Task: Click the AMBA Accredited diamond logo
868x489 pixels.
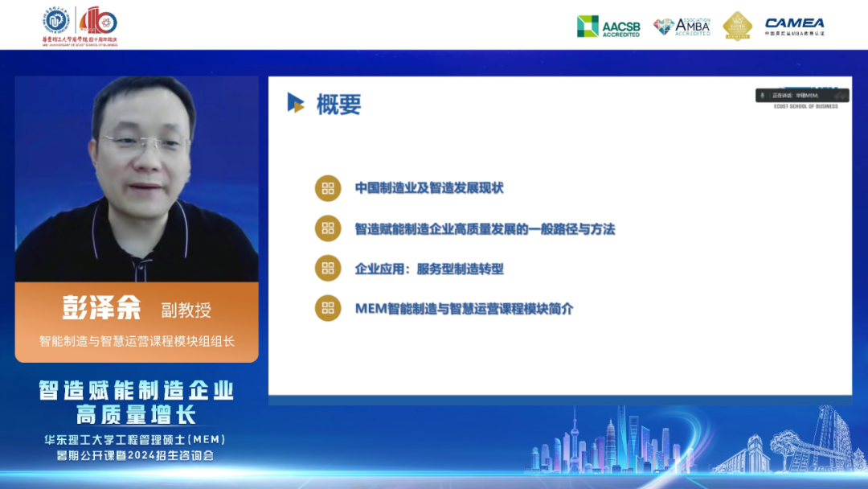Action: point(682,27)
